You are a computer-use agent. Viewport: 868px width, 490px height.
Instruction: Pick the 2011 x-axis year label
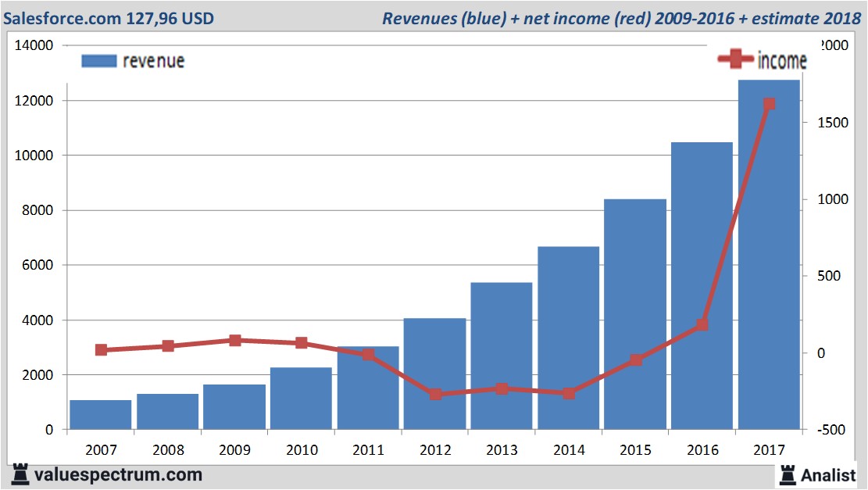pyautogui.click(x=368, y=449)
